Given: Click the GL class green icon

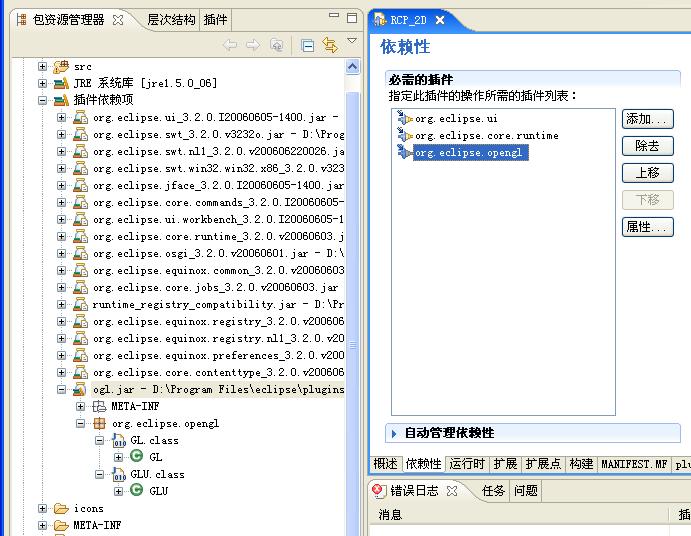Looking at the screenshot, I should click(x=137, y=456).
